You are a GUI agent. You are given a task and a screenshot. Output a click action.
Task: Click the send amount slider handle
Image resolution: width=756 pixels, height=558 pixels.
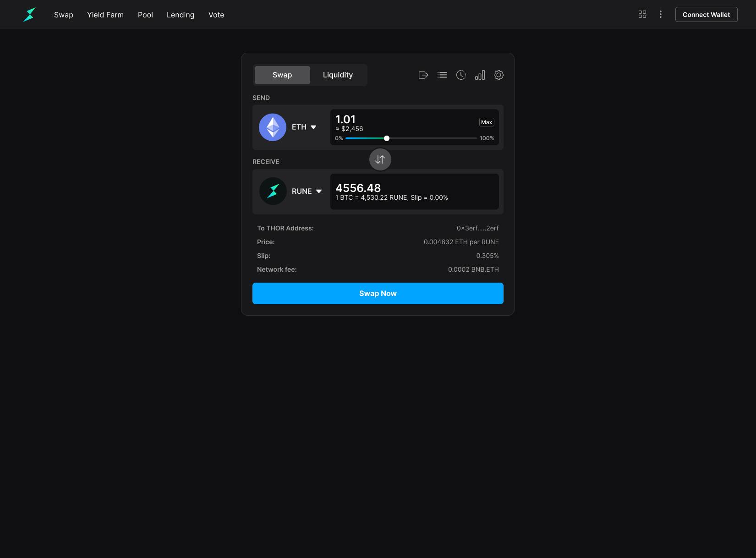pyautogui.click(x=387, y=138)
